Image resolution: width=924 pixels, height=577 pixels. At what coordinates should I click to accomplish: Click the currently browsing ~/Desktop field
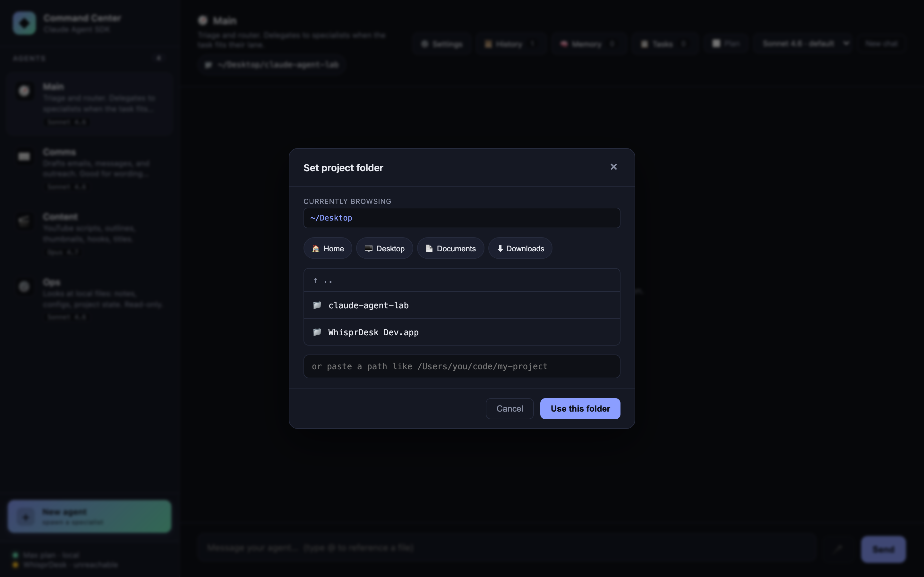coord(461,218)
